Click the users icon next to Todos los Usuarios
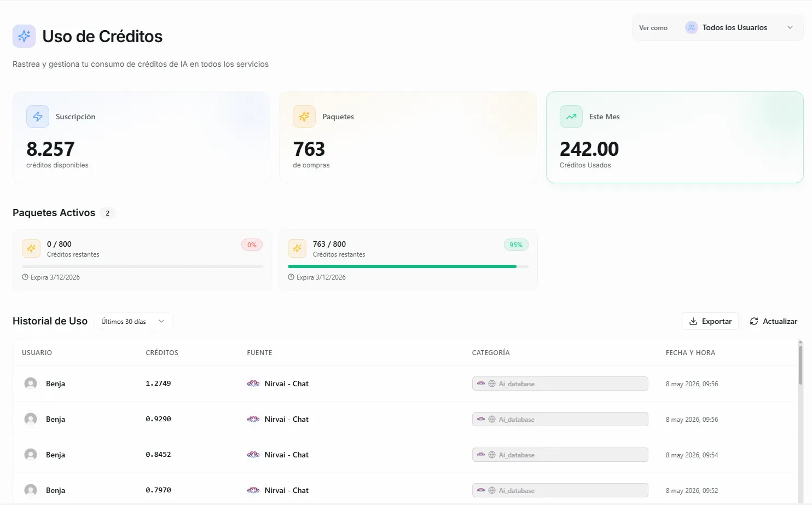 pyautogui.click(x=692, y=27)
